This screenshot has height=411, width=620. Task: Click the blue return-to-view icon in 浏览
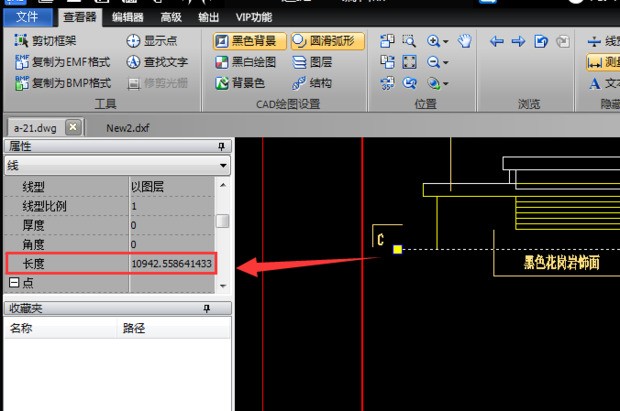click(541, 41)
